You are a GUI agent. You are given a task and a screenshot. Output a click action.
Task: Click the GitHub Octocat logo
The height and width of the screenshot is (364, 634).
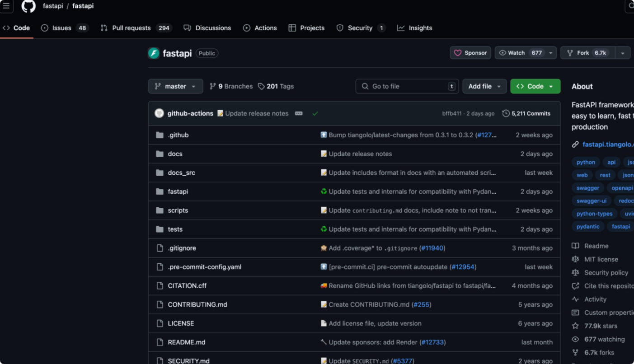[28, 6]
